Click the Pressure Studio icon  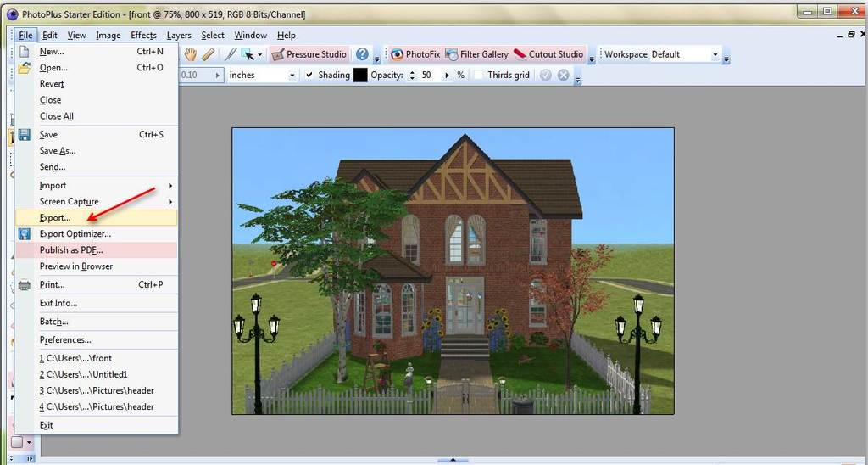click(x=278, y=54)
